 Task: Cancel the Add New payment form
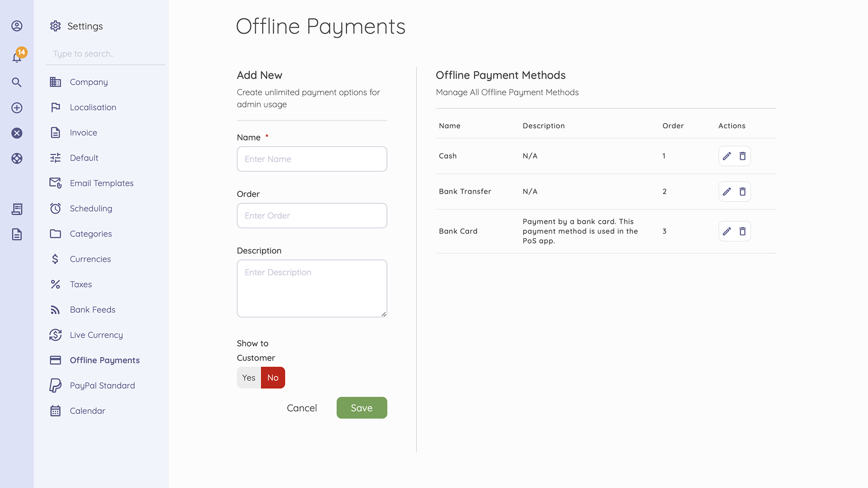point(302,408)
